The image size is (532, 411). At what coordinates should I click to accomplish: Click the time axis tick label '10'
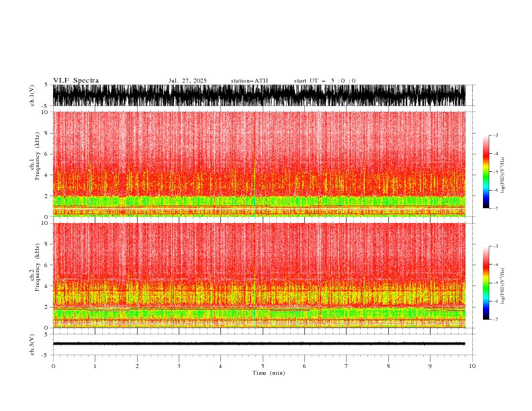472,366
